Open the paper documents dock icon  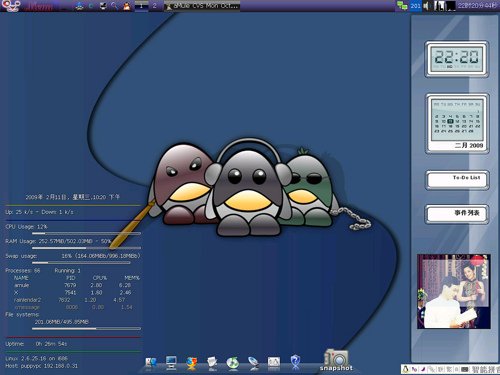click(212, 363)
